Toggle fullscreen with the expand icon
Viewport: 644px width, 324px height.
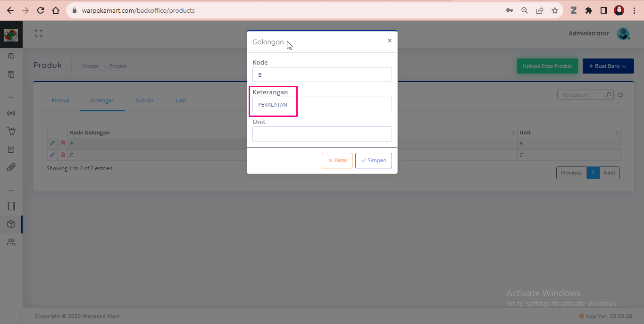[39, 33]
